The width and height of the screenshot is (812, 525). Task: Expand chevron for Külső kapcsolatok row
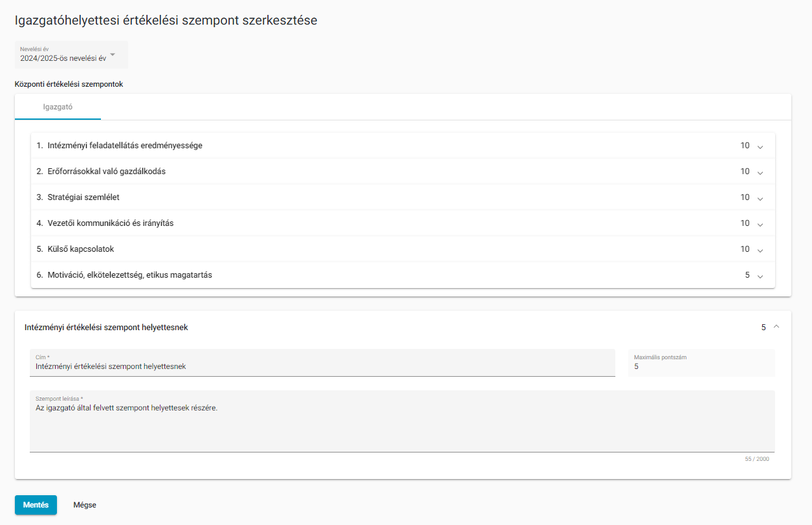(760, 250)
